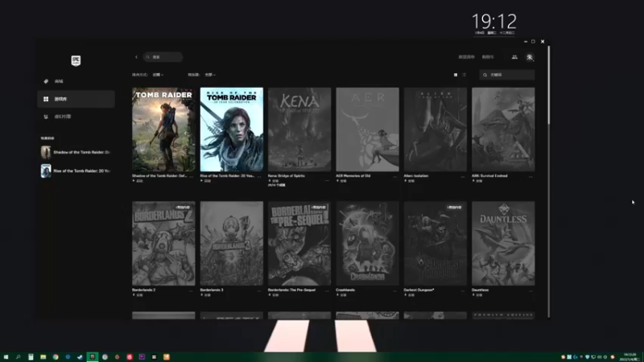Click the "Crashlands" title text
The height and width of the screenshot is (362, 644).
345,290
